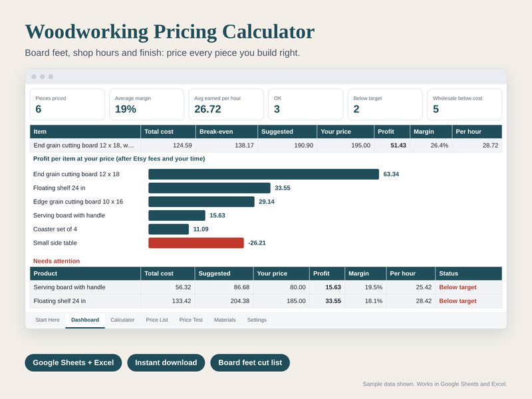Select Floating shelf 24 in table row
Image resolution: width=532 pixels, height=399 pixels.
click(85, 301)
